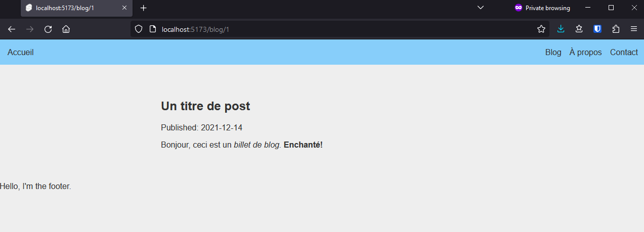Focus the URL address bar
Screen dimensions: 644x232
340,29
